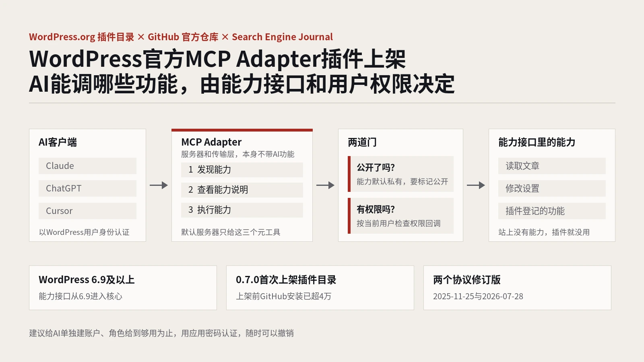
Task: Click the note '默认服务器只给这三个元工具'
Action: point(231,232)
